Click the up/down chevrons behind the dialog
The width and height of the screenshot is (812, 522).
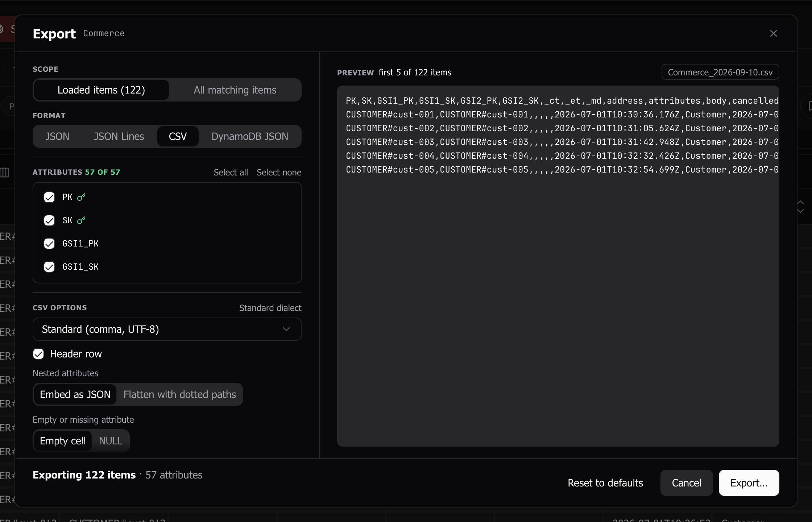800,207
